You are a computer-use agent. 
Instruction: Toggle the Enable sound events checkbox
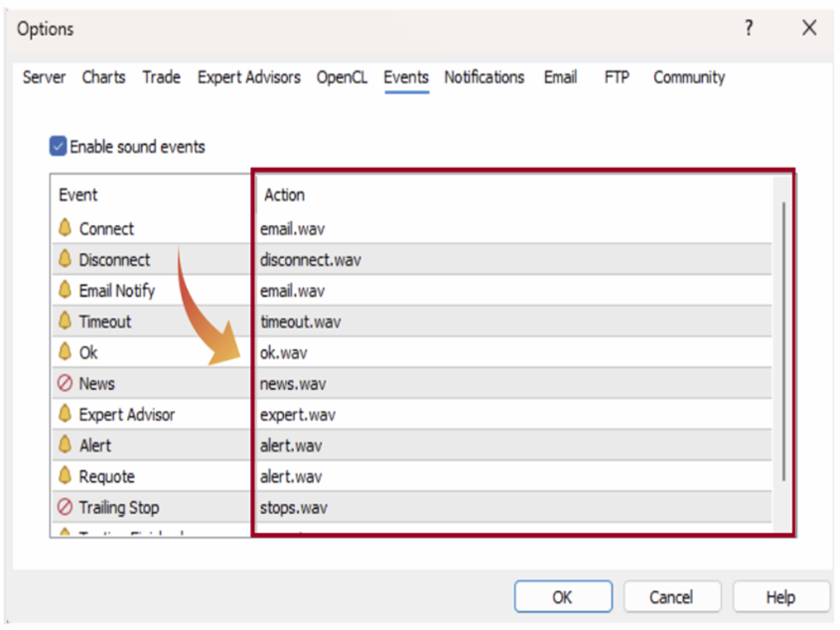pyautogui.click(x=59, y=147)
